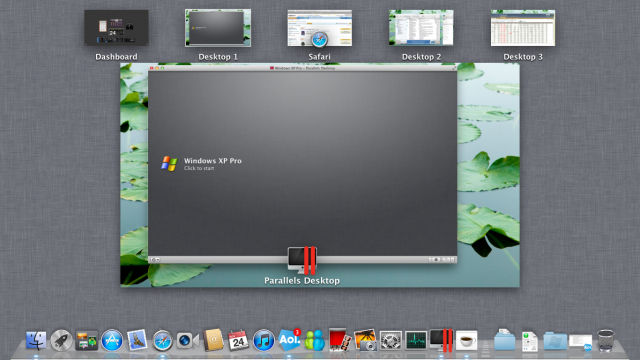Open System Preferences gear icon
The image size is (640, 360).
click(x=391, y=340)
